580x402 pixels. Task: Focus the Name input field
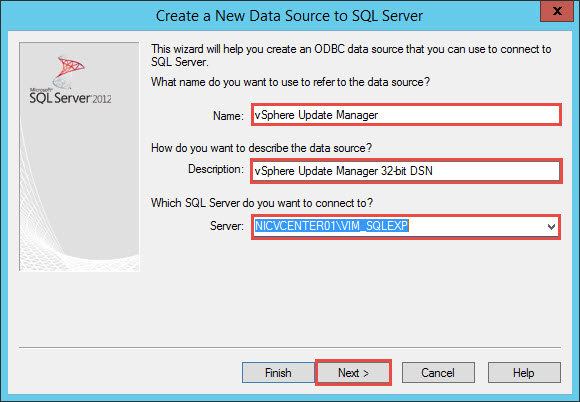point(406,115)
